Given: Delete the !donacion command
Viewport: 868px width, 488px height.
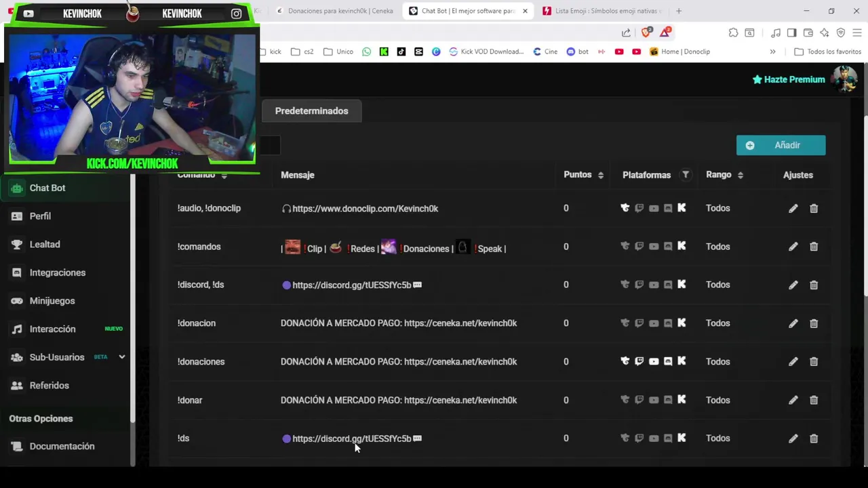Looking at the screenshot, I should coord(814,323).
